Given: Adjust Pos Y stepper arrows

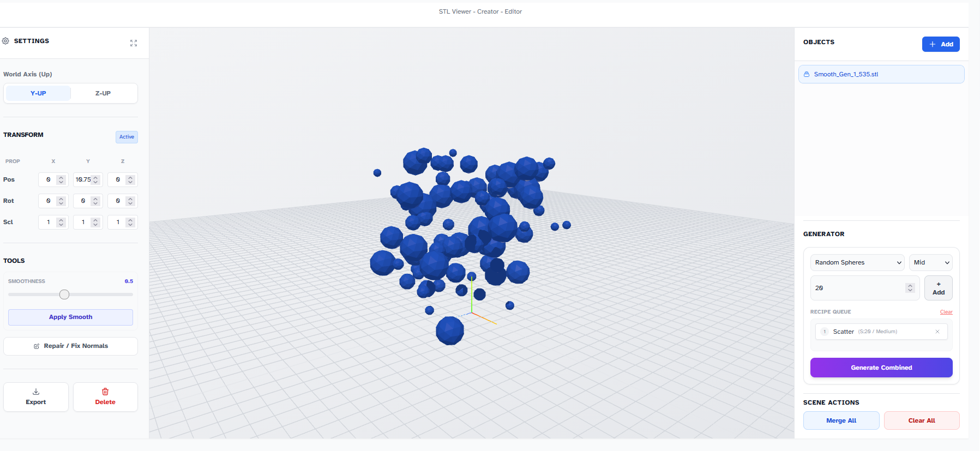Looking at the screenshot, I should pos(95,179).
